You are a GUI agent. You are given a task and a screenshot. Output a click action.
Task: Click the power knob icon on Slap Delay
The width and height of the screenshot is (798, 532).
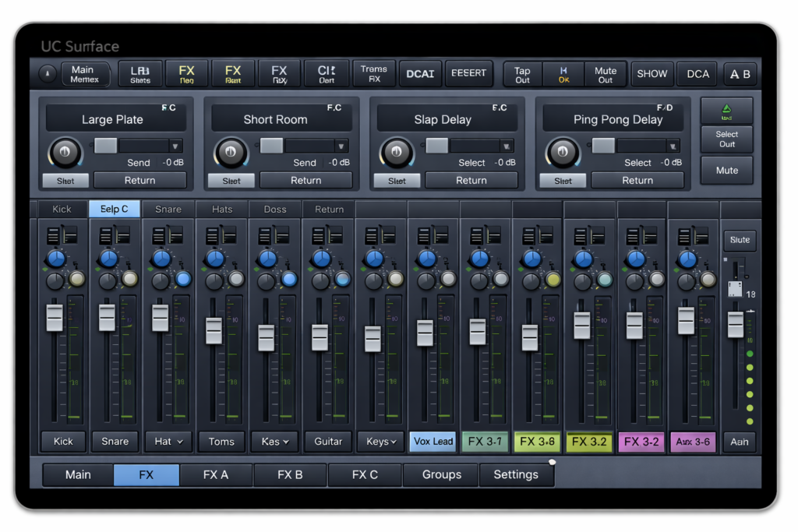[x=397, y=153]
